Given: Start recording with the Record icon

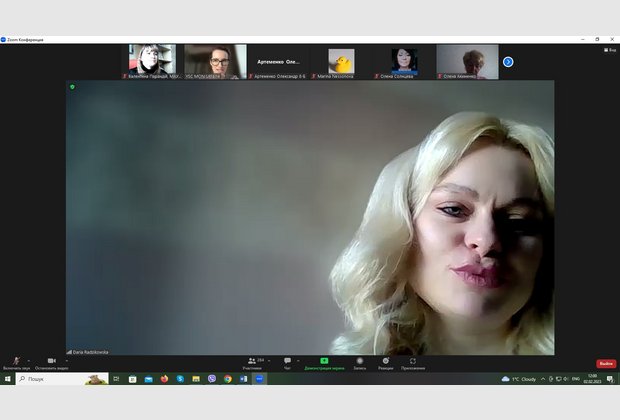Looking at the screenshot, I should (x=359, y=361).
